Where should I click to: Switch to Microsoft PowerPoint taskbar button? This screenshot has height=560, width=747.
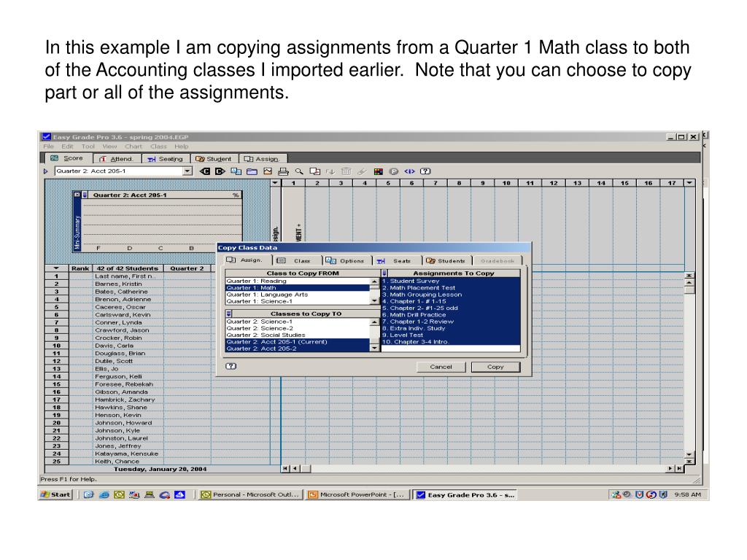point(357,495)
